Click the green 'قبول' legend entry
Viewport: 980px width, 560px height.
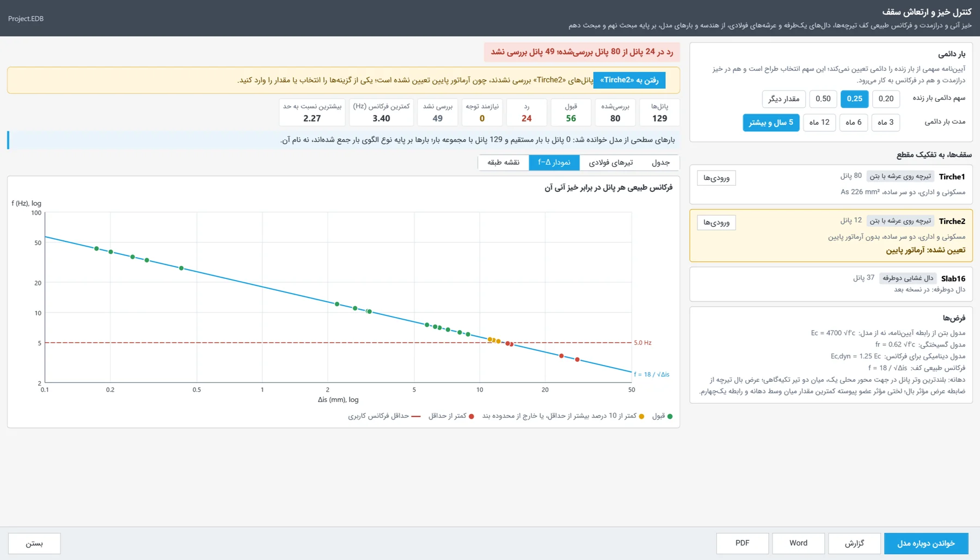[662, 416]
